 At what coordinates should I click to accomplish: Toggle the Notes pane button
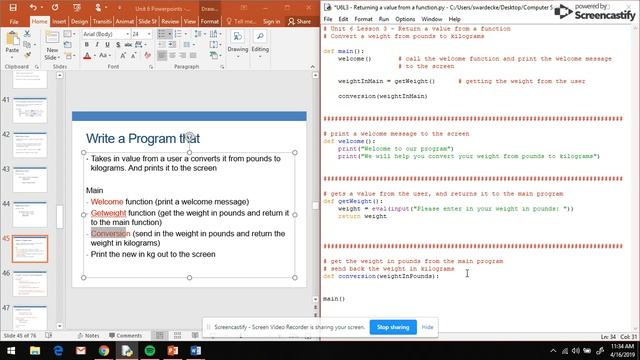89,336
